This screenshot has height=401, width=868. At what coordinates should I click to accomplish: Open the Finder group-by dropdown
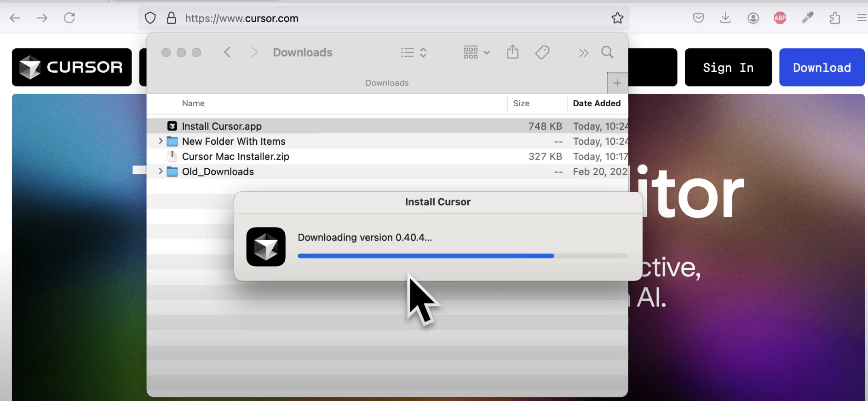pyautogui.click(x=477, y=52)
